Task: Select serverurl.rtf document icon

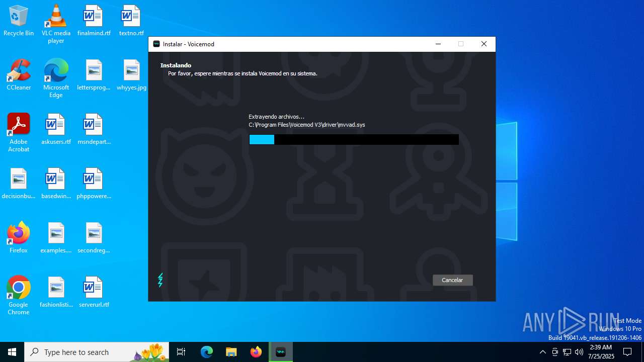Action: pos(94,293)
